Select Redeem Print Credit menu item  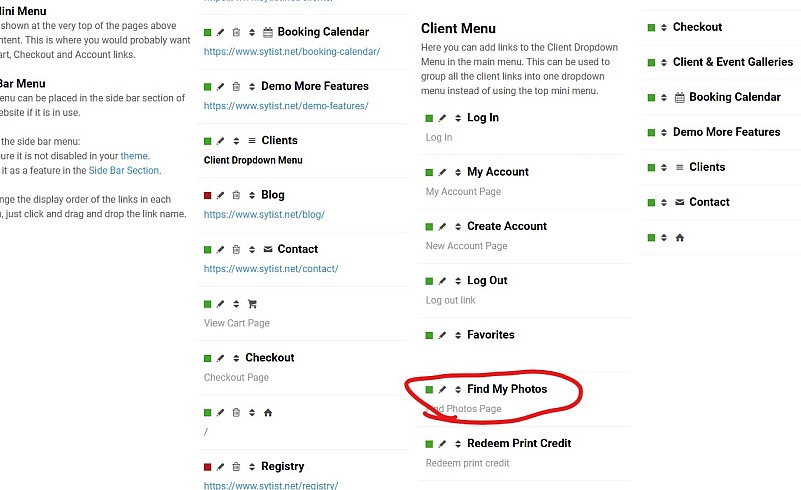click(x=519, y=444)
